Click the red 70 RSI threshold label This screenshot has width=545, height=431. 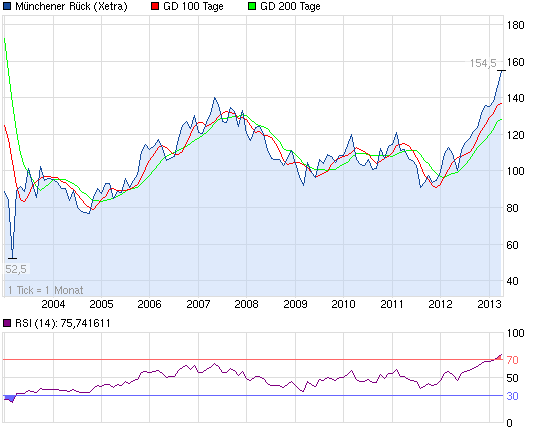point(512,360)
